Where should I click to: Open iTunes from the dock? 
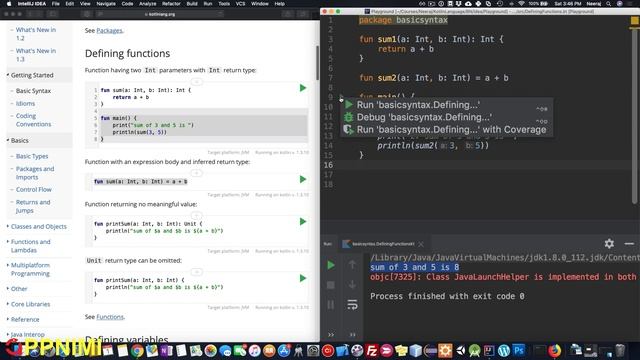point(254,351)
